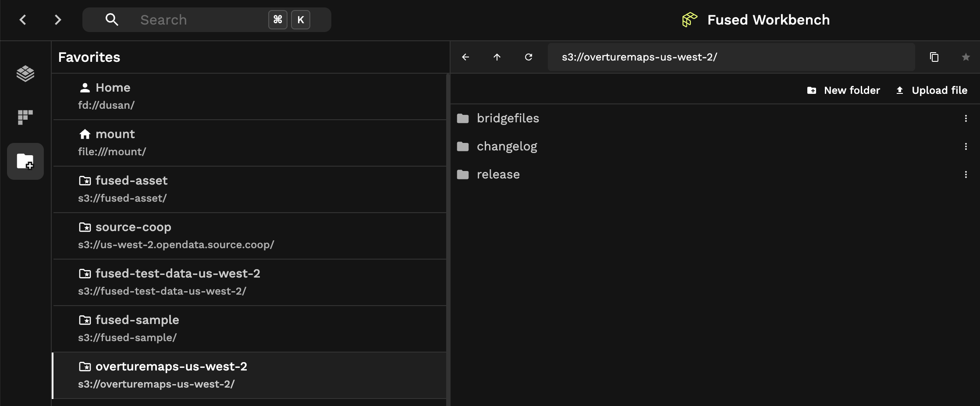Click the s3://fused-sample/ path text

pos(127,338)
